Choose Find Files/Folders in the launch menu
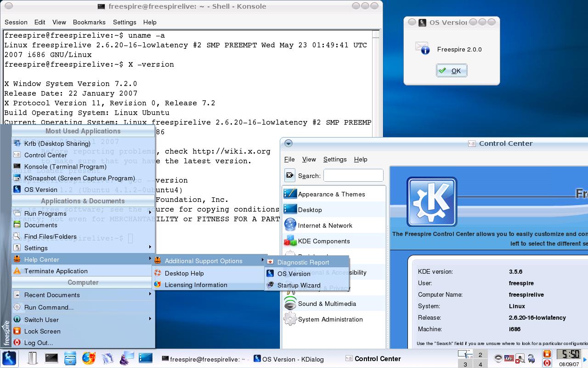Viewport: 588px width, 368px height. [x=83, y=236]
